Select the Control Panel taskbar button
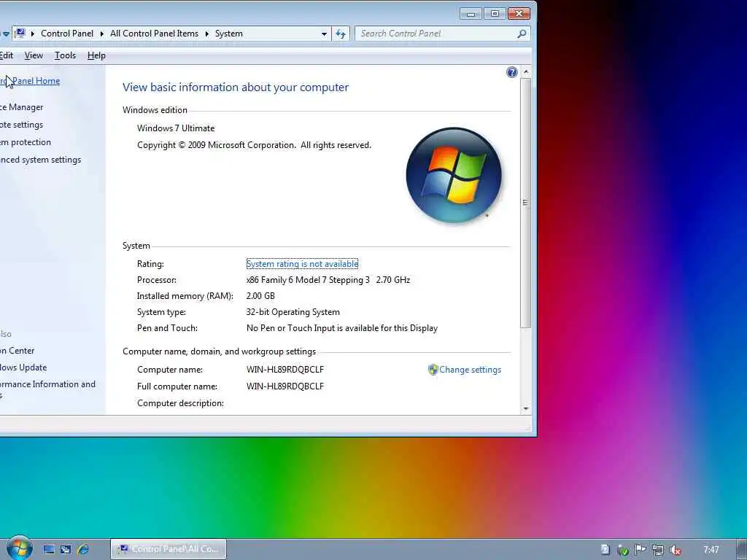 tap(169, 549)
